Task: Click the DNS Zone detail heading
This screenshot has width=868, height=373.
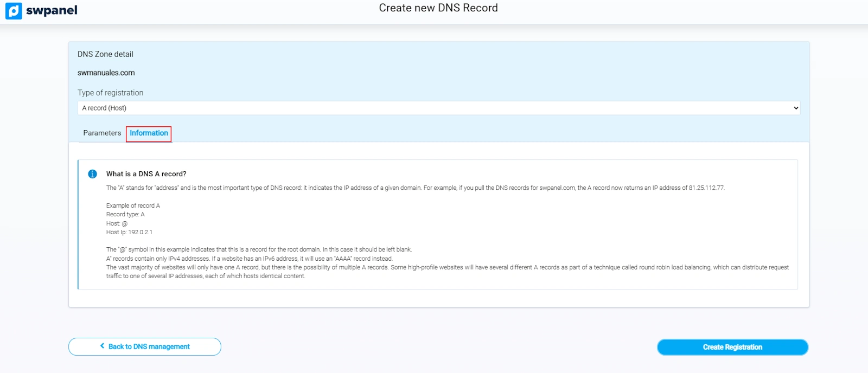Action: 105,54
